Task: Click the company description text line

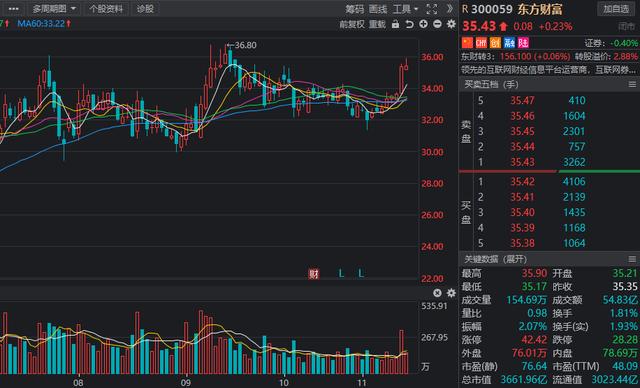Action: tap(549, 70)
